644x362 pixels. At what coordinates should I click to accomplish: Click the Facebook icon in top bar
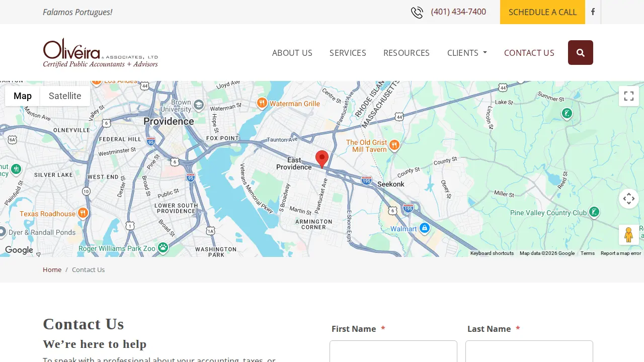coord(593,12)
